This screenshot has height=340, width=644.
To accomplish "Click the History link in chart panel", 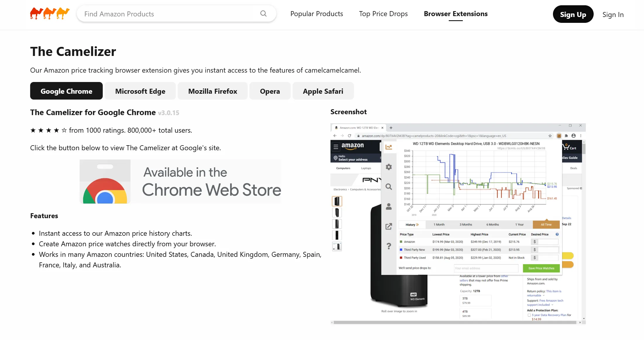I will click(x=412, y=225).
